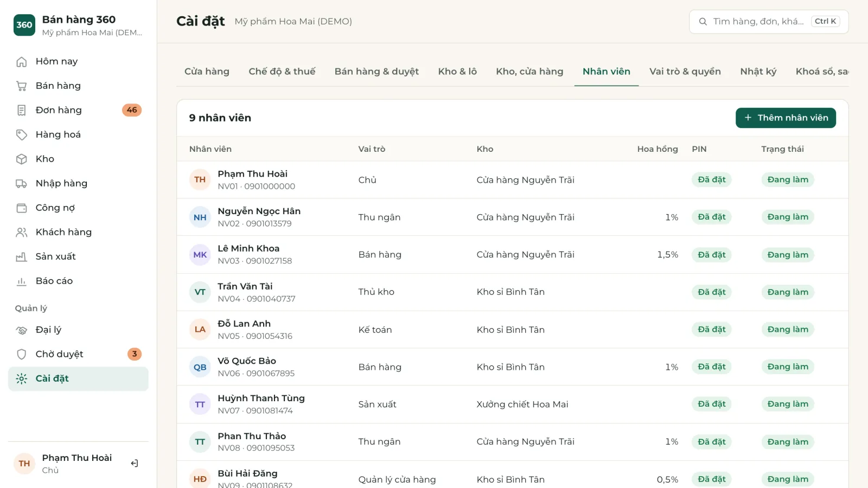Viewport: 868px width, 488px height.
Task: Click the Hàng hoá tag icon
Action: [22, 135]
